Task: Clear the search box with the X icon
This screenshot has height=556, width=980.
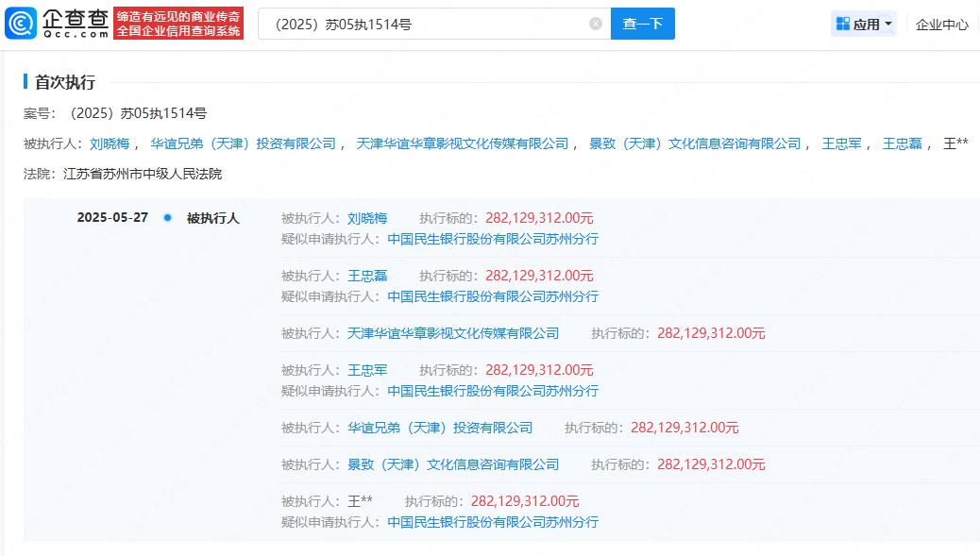Action: click(x=596, y=24)
